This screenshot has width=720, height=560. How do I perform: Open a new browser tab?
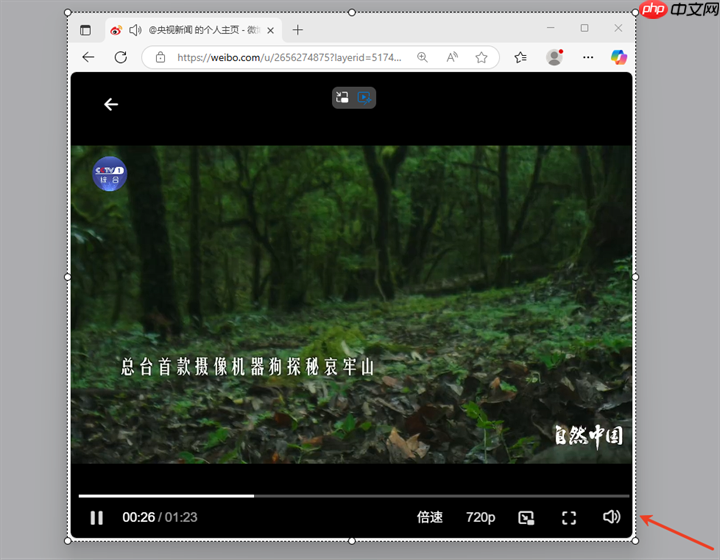coord(298,30)
